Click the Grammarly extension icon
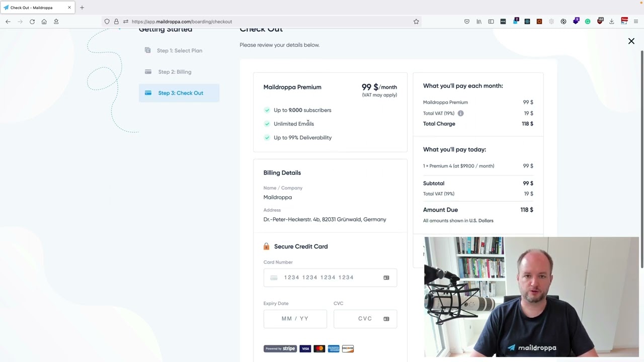The height and width of the screenshot is (362, 644). [x=588, y=22]
